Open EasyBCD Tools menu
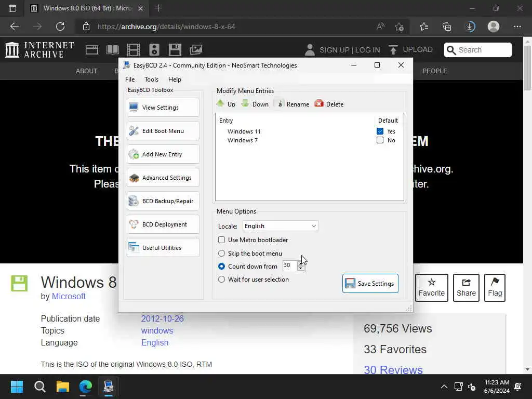The image size is (532, 399). (151, 79)
